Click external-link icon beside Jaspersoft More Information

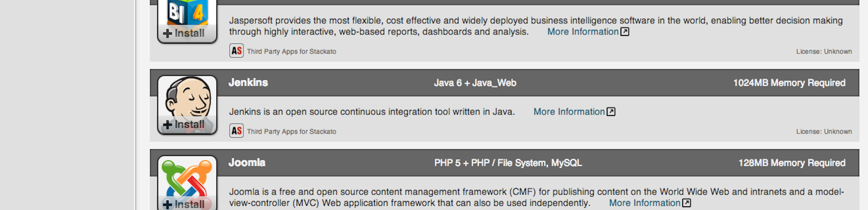[625, 31]
